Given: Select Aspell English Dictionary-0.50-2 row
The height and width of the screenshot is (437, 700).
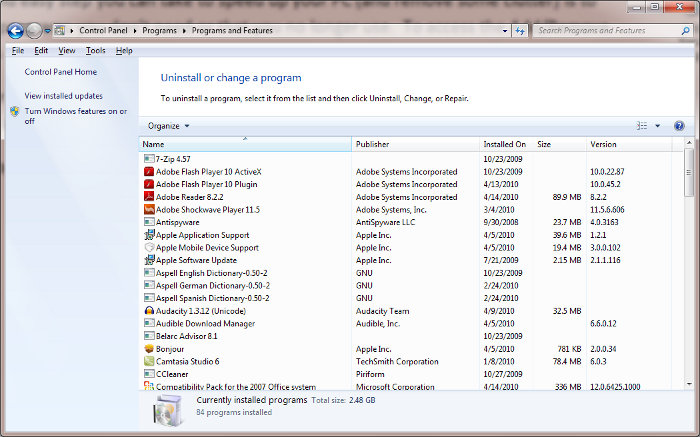Looking at the screenshot, I should (x=405, y=273).
